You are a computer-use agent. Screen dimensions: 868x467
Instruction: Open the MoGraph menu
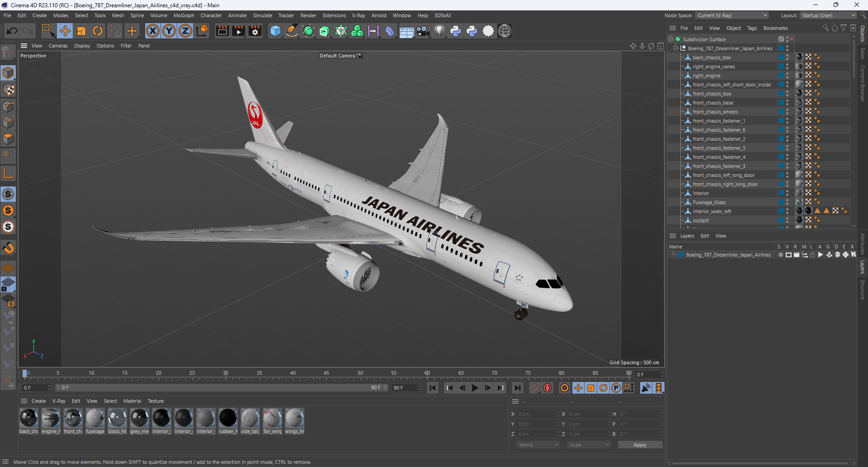click(x=184, y=15)
